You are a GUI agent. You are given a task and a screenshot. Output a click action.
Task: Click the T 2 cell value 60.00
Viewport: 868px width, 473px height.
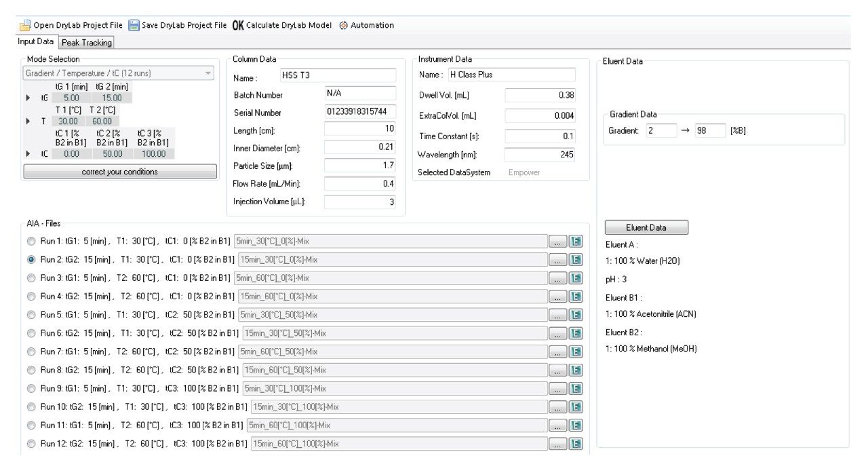pyautogui.click(x=102, y=121)
